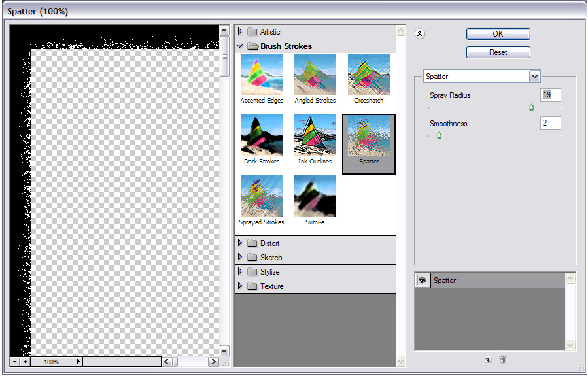Apply the Dark Strokes filter thumbnail

coord(262,135)
